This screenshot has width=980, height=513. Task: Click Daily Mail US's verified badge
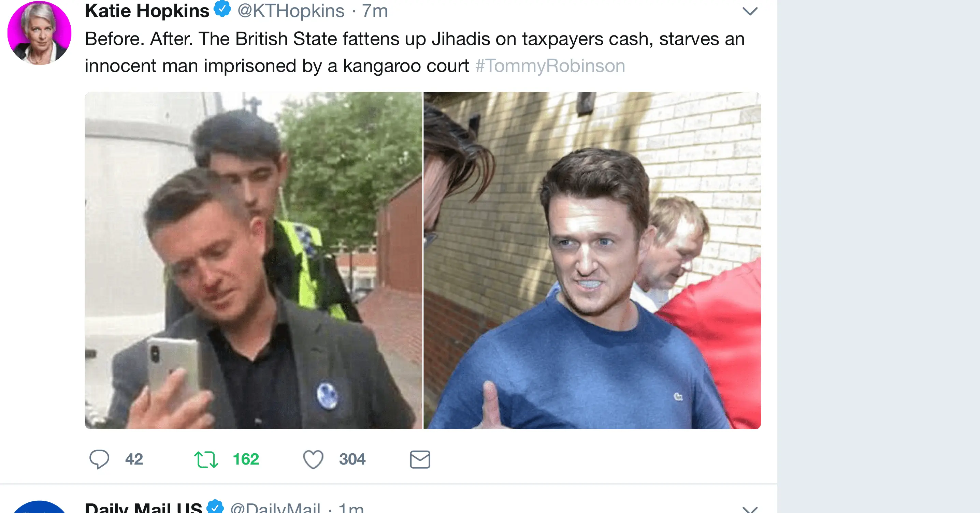215,507
